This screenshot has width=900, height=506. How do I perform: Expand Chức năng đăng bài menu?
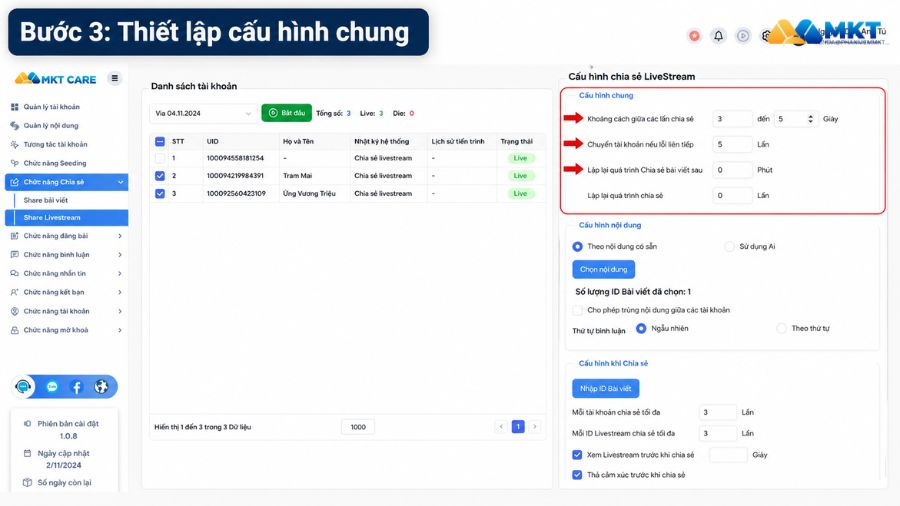tap(66, 236)
